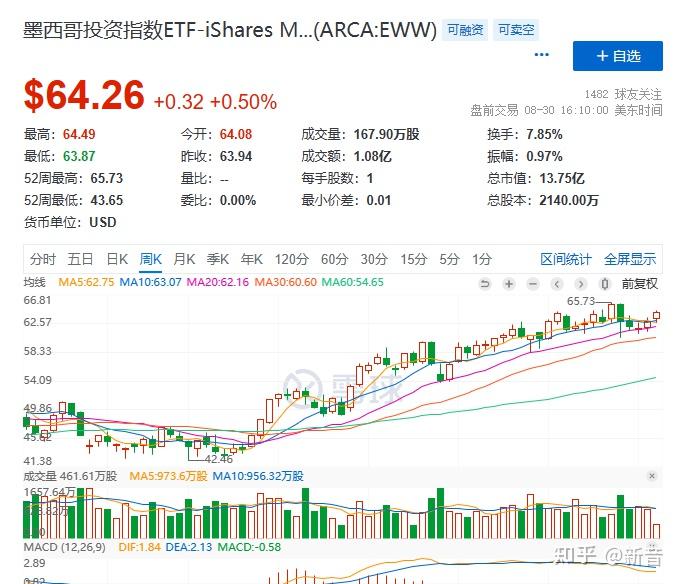Click the volume MA10:956.32万股 label

pyautogui.click(x=258, y=476)
